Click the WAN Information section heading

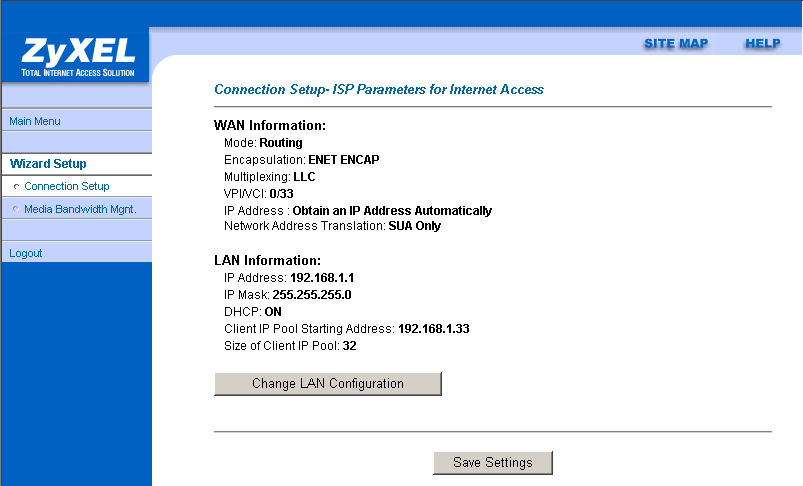click(270, 126)
